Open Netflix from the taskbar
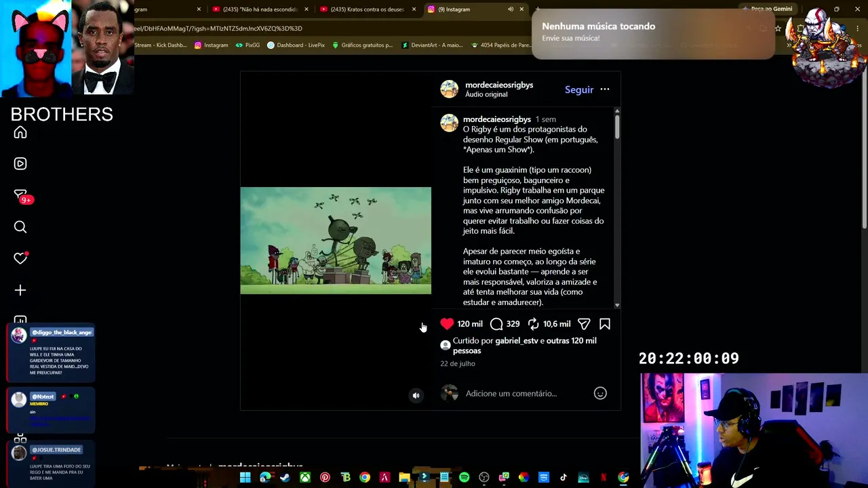868x488 pixels. (x=604, y=478)
